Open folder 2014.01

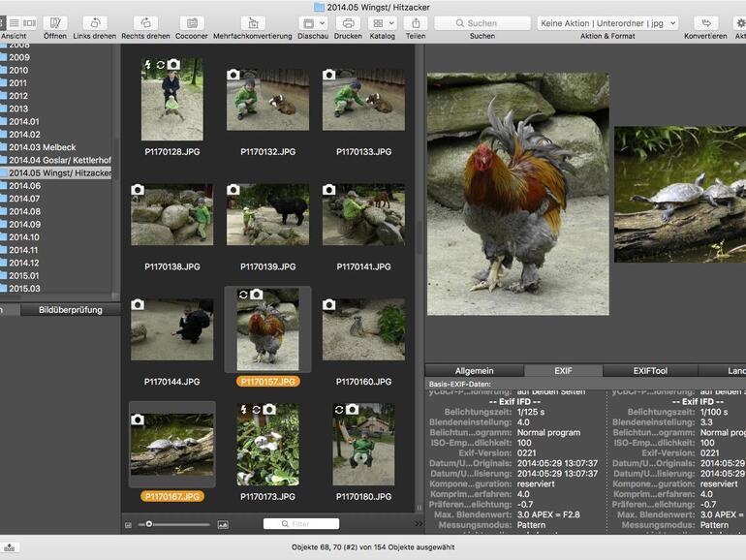pos(24,121)
